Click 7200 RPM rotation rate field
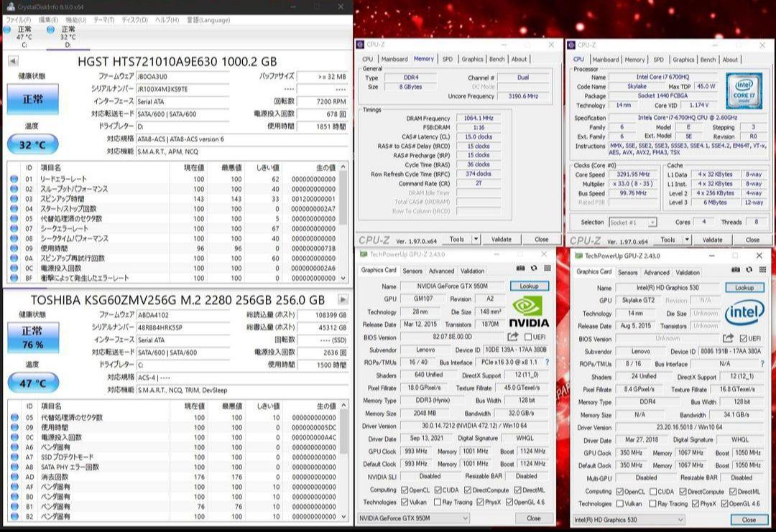Image resolution: width=776 pixels, height=532 pixels. 323,102
